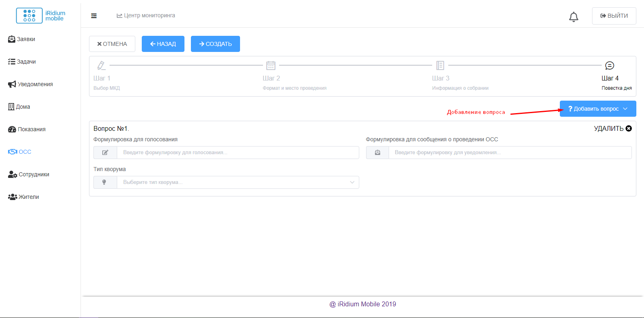Click the Step 4 chat bubble icon

tap(610, 66)
